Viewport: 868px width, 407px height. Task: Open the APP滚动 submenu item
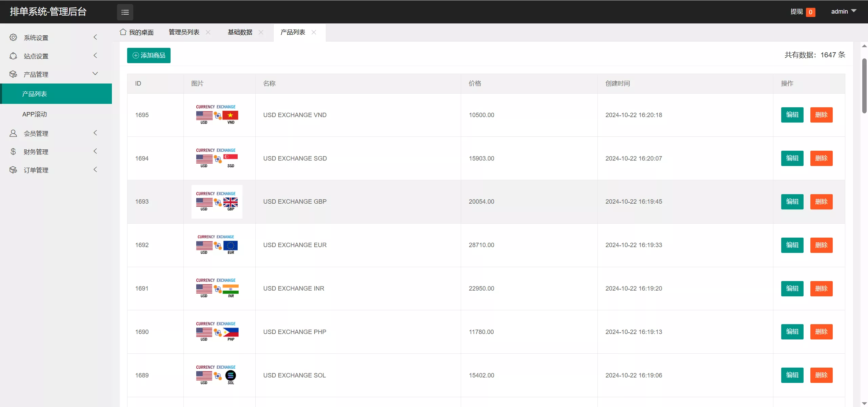pyautogui.click(x=35, y=114)
